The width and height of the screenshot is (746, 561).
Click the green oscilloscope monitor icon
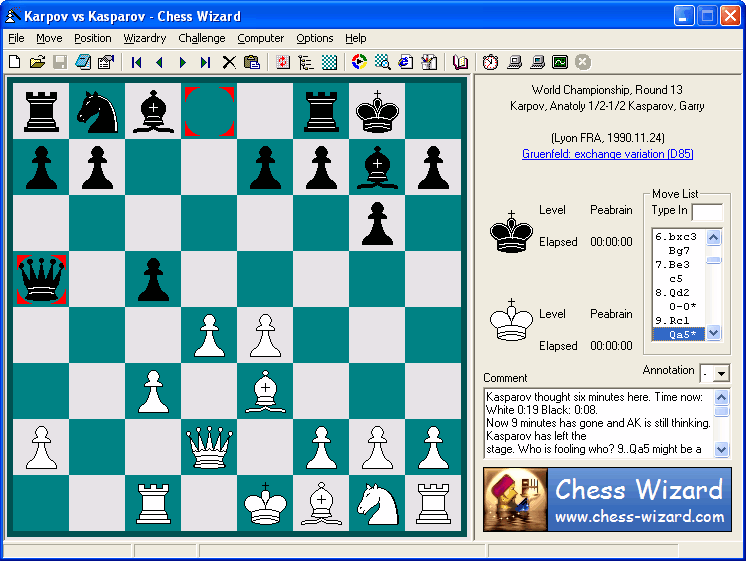click(x=560, y=62)
